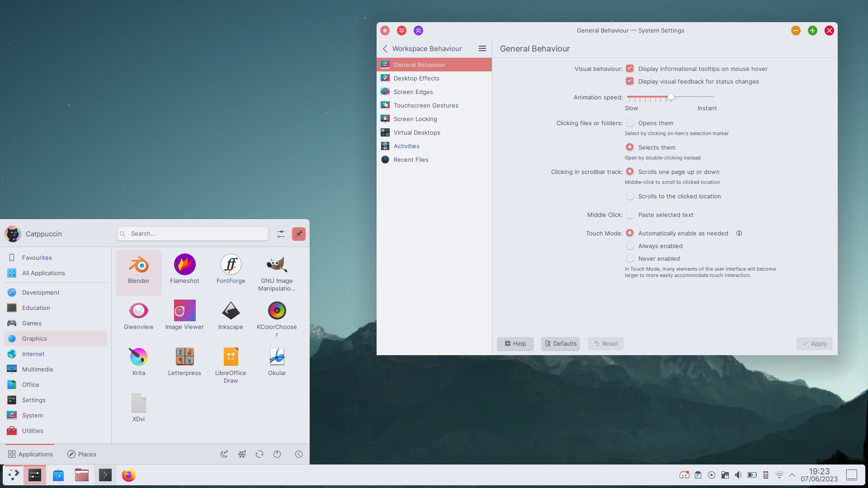Viewport: 868px width, 488px height.
Task: Choose 'Always enabled' Touch Mode option
Action: click(630, 246)
